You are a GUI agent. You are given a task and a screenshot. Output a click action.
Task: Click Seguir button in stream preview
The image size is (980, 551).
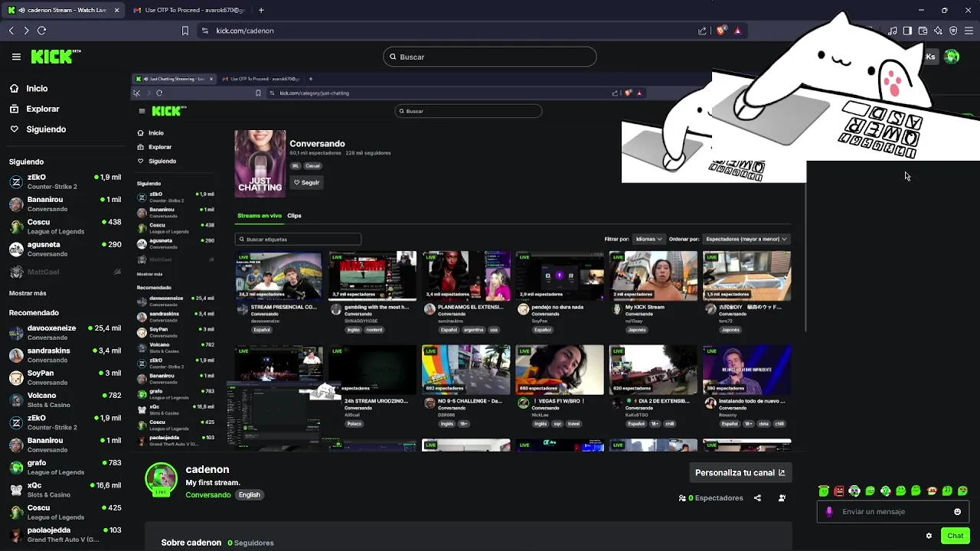pos(306,183)
